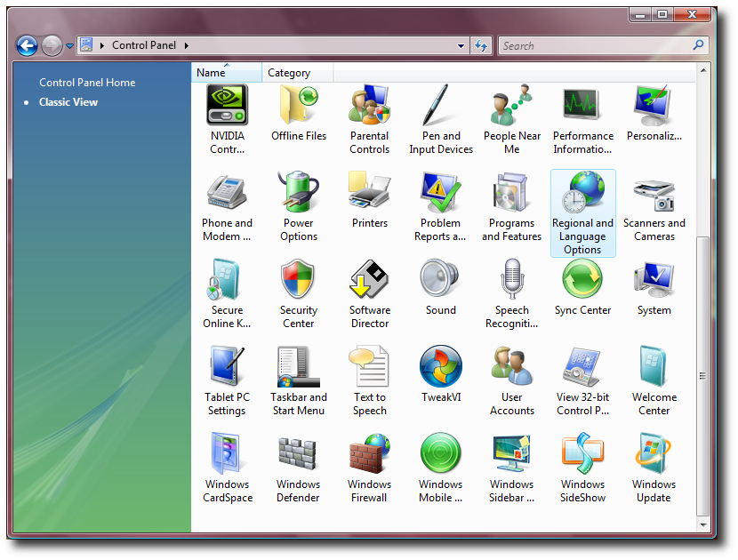Image resolution: width=738 pixels, height=560 pixels.
Task: Open Windows Mobile Device Center
Action: tap(441, 468)
